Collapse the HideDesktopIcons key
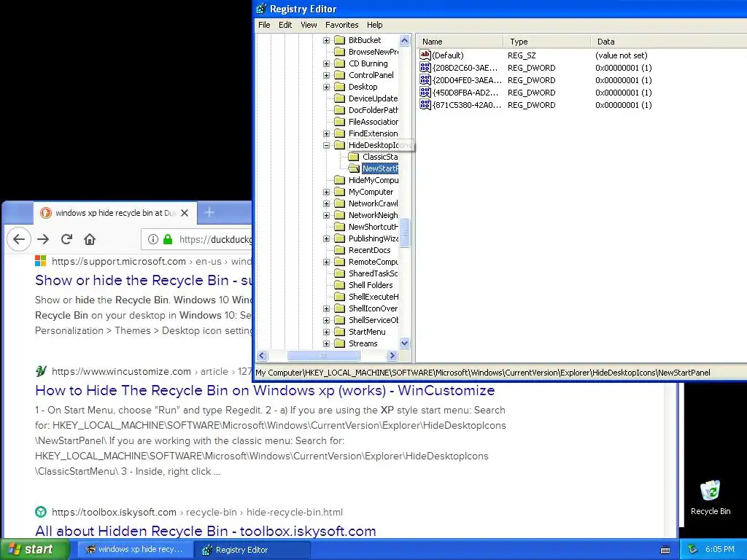The height and width of the screenshot is (560, 747). tap(326, 145)
